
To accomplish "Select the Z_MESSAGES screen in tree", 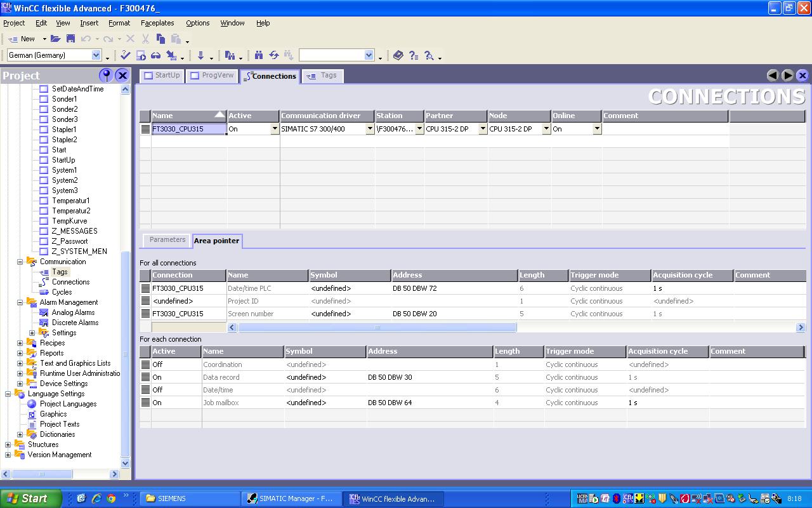I will coord(74,231).
